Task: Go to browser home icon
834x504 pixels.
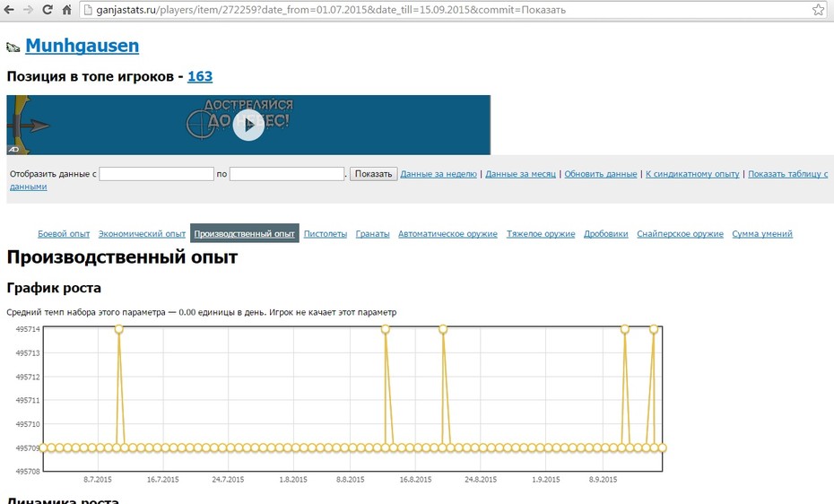Action: pyautogui.click(x=66, y=10)
